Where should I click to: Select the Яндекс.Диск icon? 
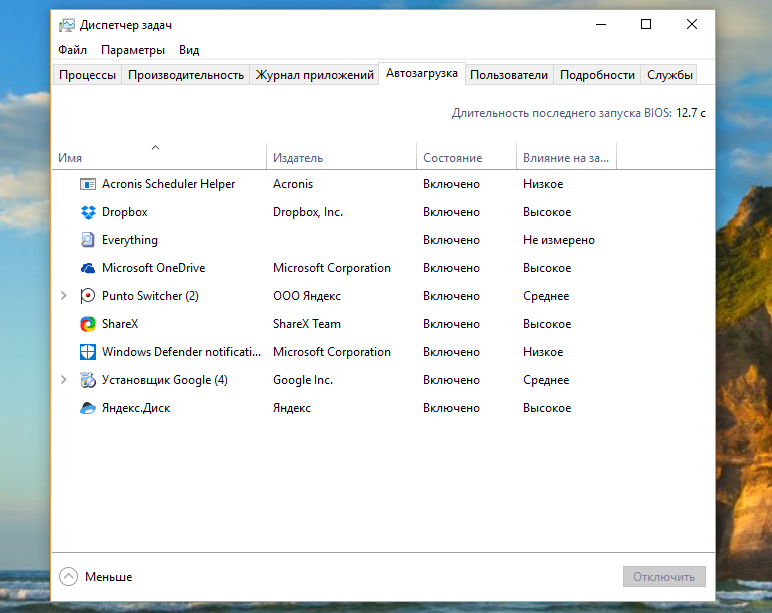click(88, 408)
